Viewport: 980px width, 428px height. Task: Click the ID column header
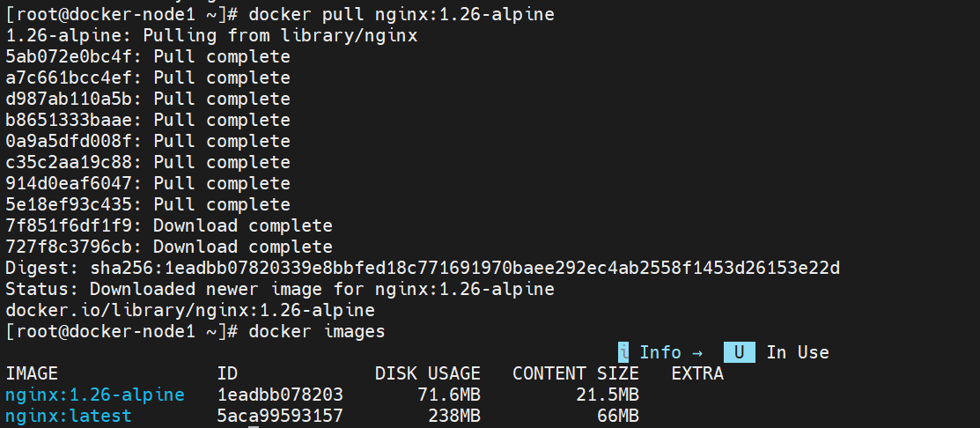tap(227, 373)
